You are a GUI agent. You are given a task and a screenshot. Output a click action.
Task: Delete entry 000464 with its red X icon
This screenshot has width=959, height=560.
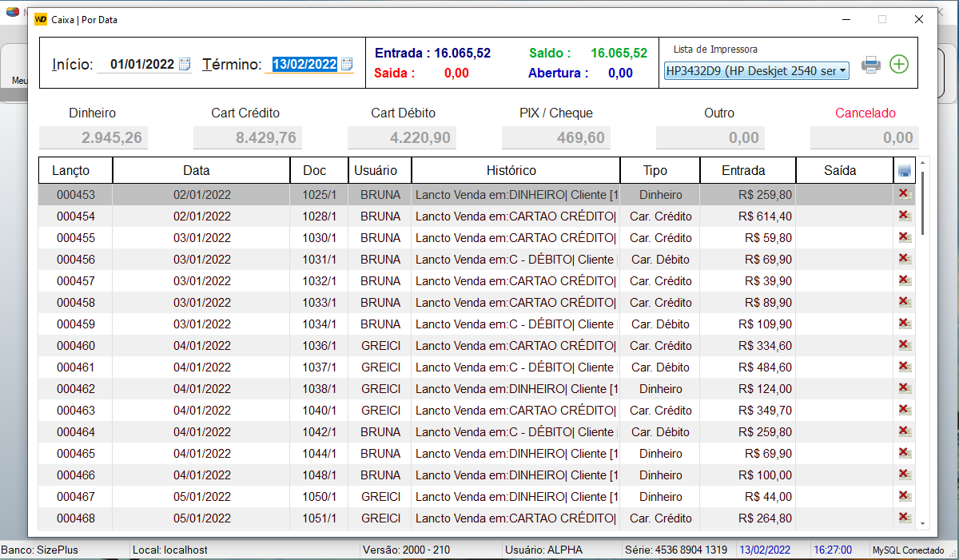coord(905,431)
